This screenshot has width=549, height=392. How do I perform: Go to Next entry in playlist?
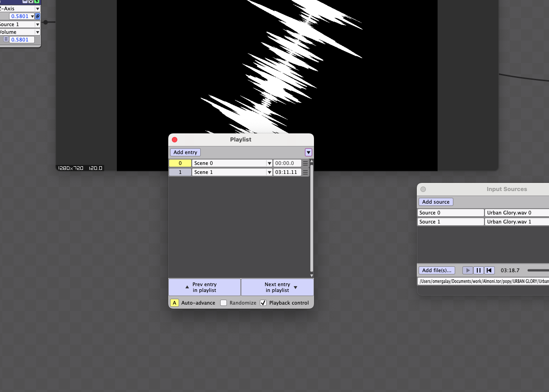point(277,287)
